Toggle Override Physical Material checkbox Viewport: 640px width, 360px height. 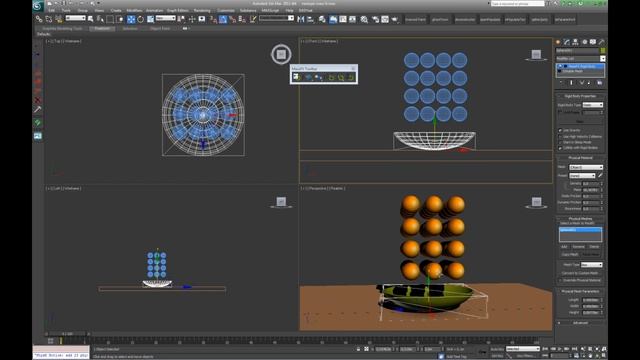pos(560,280)
